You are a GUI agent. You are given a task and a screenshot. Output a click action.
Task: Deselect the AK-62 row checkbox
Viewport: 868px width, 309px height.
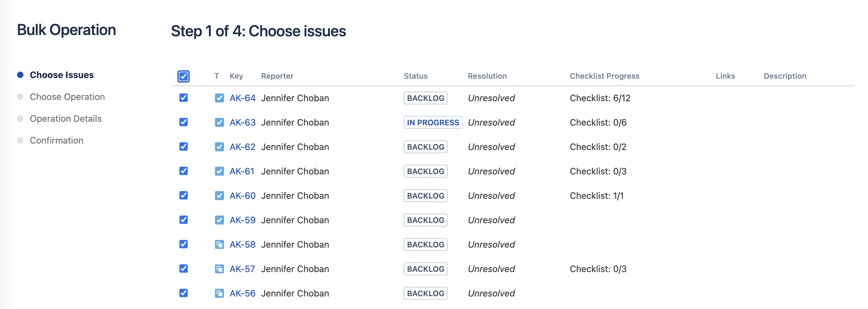point(183,147)
